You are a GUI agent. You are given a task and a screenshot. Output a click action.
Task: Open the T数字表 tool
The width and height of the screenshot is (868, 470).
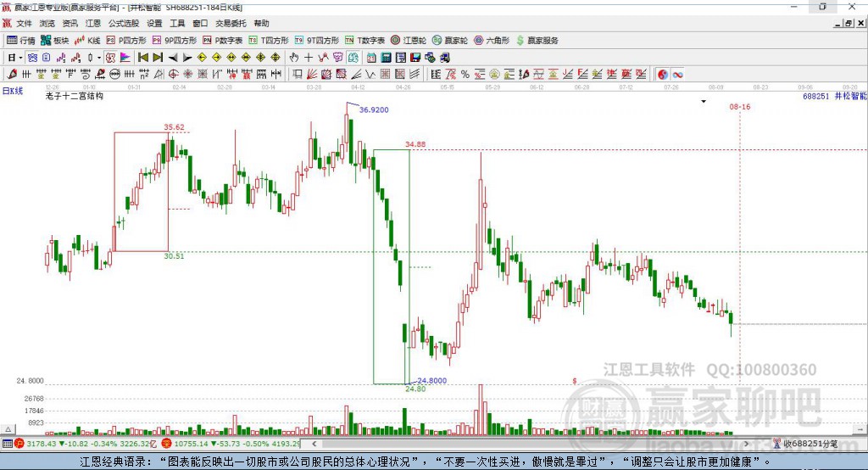[x=364, y=41]
